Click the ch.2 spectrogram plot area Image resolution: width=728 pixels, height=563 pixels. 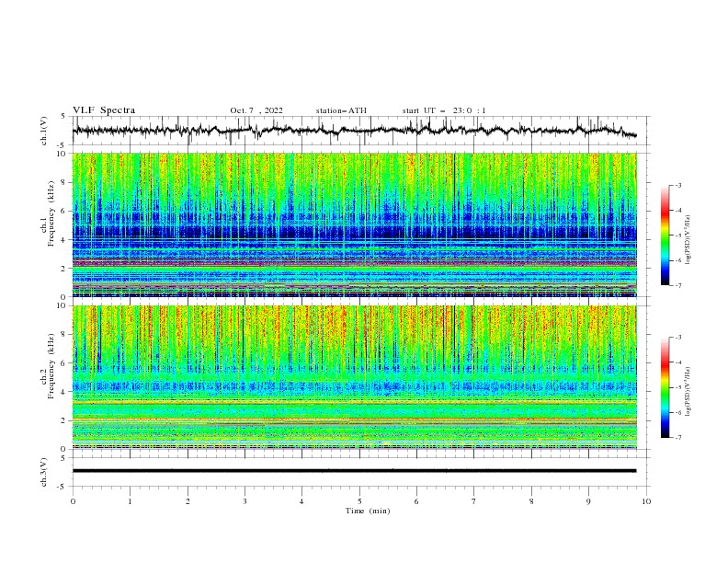tap(354, 377)
